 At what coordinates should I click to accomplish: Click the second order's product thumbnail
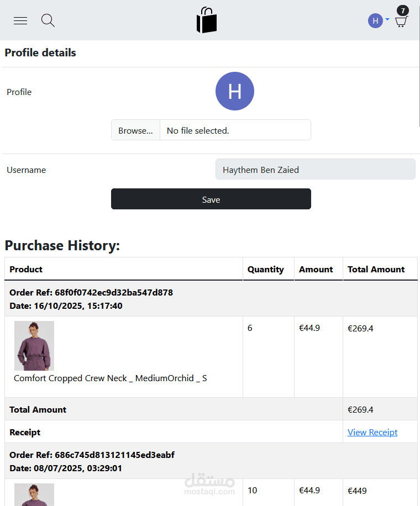click(34, 494)
